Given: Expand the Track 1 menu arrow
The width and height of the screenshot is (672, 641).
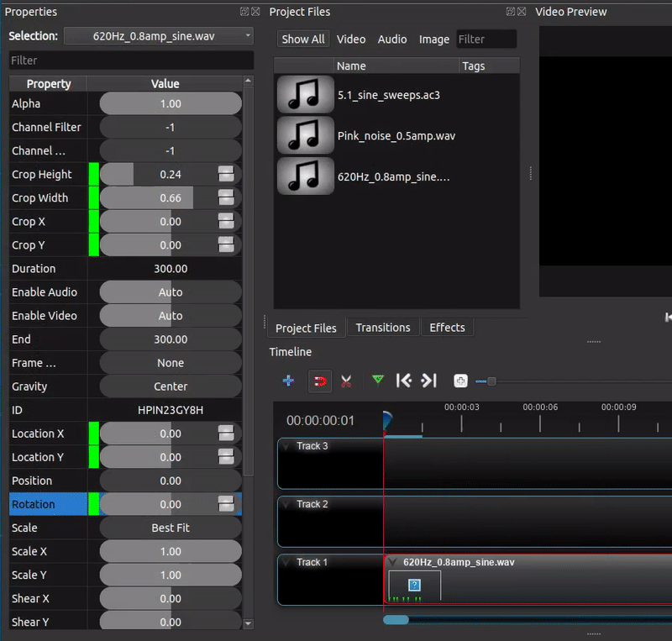Looking at the screenshot, I should 286,562.
